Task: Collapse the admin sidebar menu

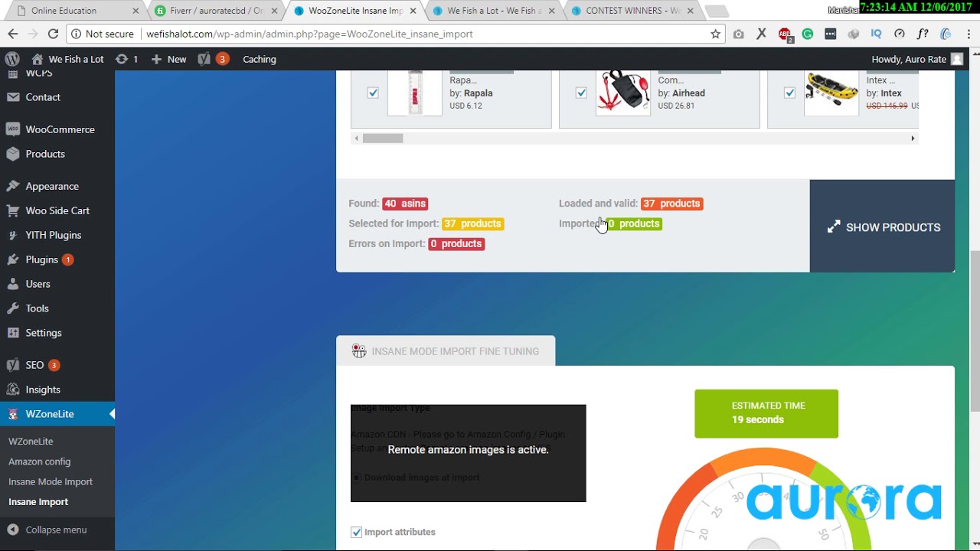Action: pos(47,530)
